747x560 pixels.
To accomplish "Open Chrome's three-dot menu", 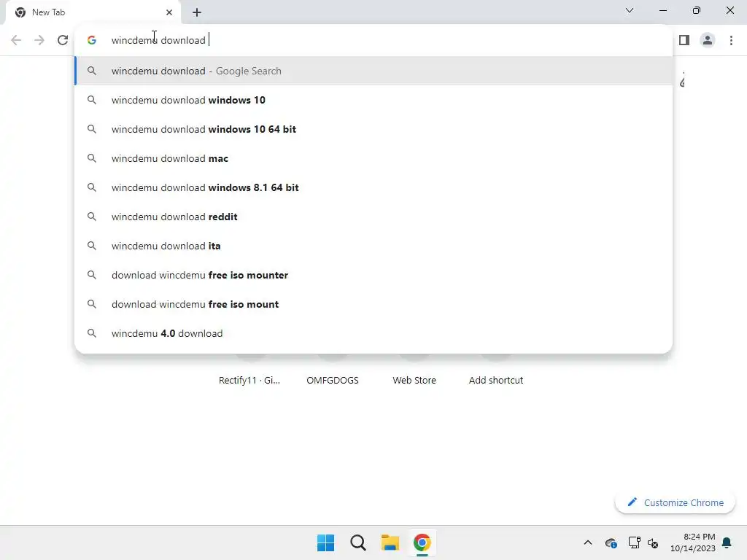I will coord(731,40).
